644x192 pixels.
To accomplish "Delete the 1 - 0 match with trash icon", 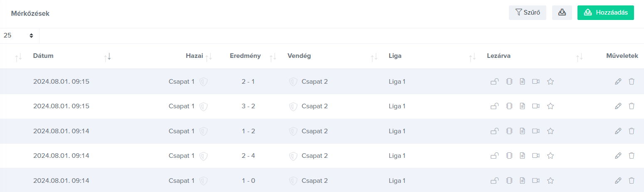I will click(632, 181).
